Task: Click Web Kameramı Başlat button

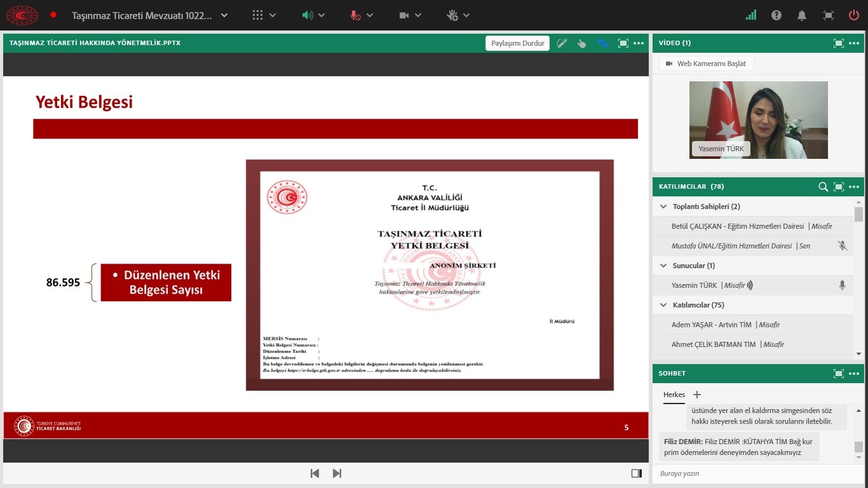Action: tap(705, 64)
